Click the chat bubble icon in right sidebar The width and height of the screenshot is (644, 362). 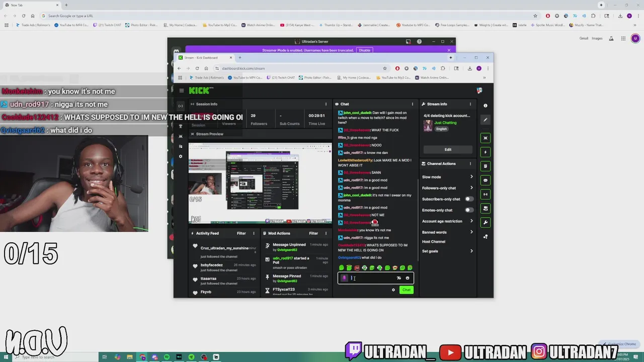tap(486, 180)
